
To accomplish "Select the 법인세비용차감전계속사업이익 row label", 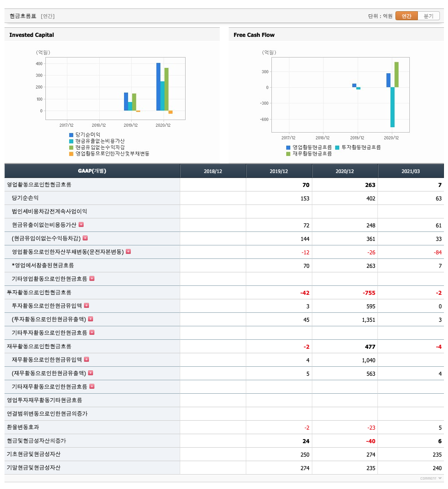I will (49, 211).
